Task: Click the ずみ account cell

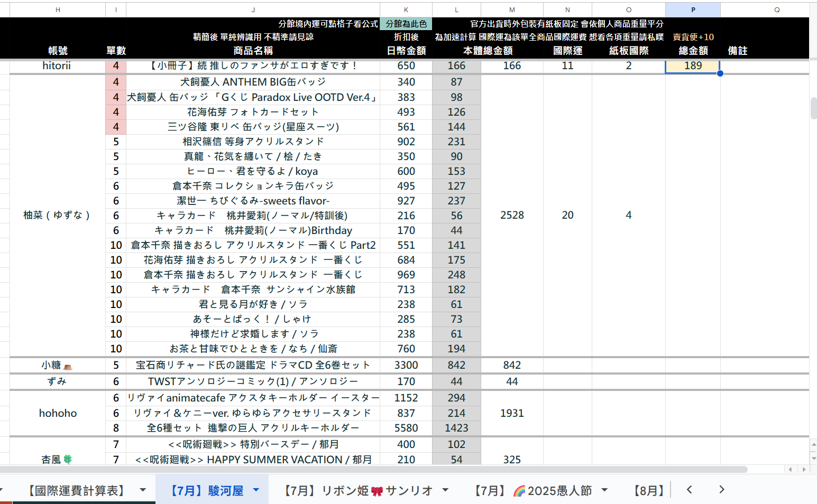Action: [58, 381]
